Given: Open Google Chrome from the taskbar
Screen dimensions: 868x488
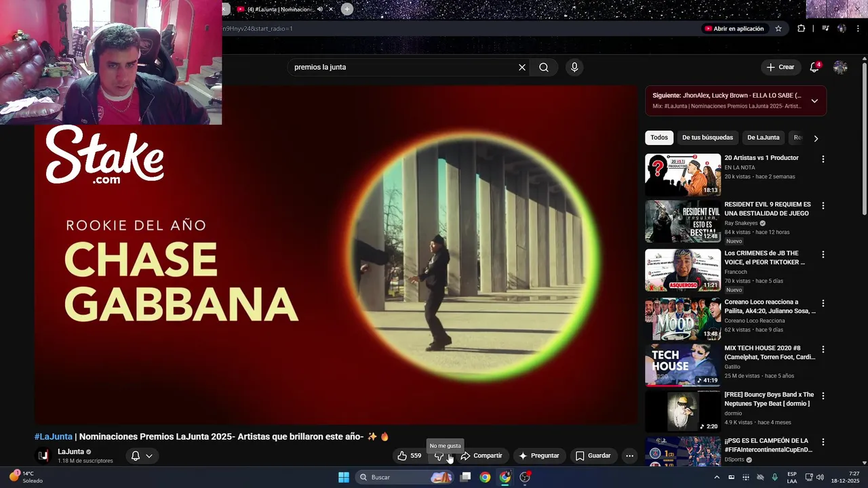Looking at the screenshot, I should 485,477.
